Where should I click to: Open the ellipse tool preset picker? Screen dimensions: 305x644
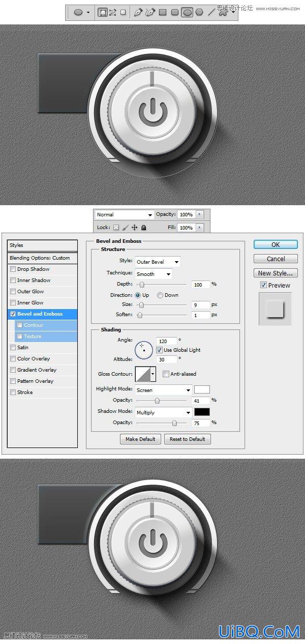click(88, 12)
